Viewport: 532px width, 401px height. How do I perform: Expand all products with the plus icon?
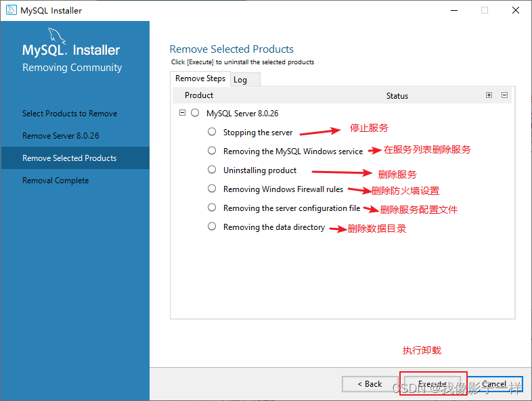click(489, 95)
